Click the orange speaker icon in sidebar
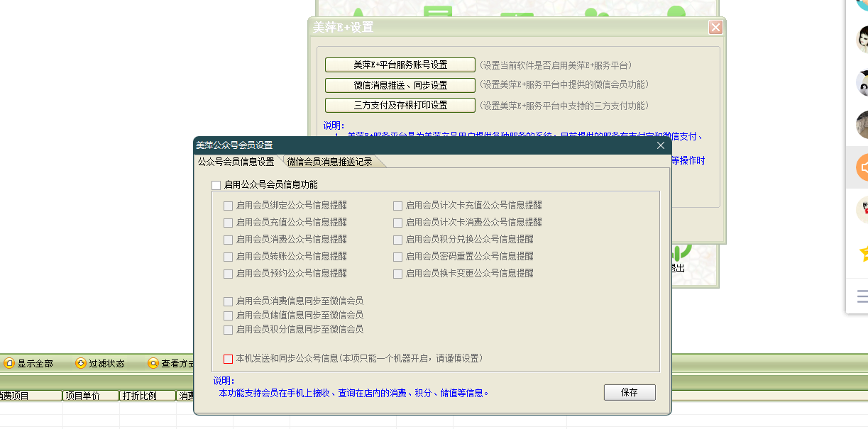Screen dimensions: 868x429 pyautogui.click(x=861, y=167)
